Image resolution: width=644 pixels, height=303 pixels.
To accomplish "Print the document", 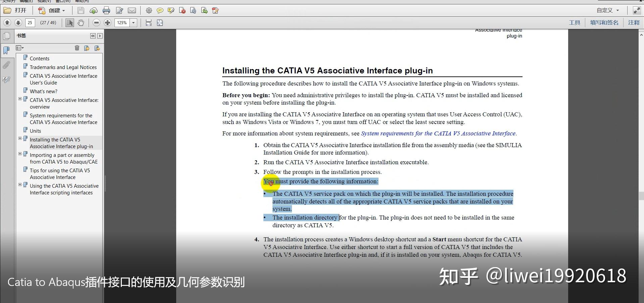I will [106, 10].
